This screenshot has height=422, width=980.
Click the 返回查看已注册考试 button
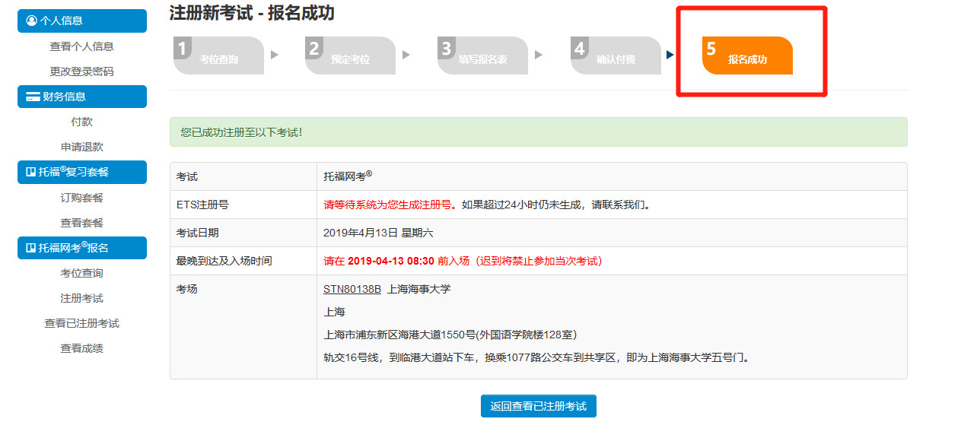click(x=539, y=406)
